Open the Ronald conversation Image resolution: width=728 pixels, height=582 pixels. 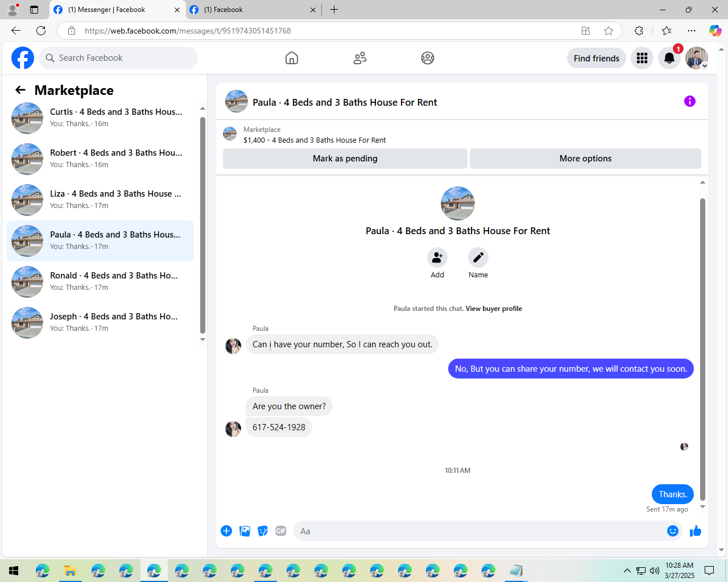pos(101,282)
